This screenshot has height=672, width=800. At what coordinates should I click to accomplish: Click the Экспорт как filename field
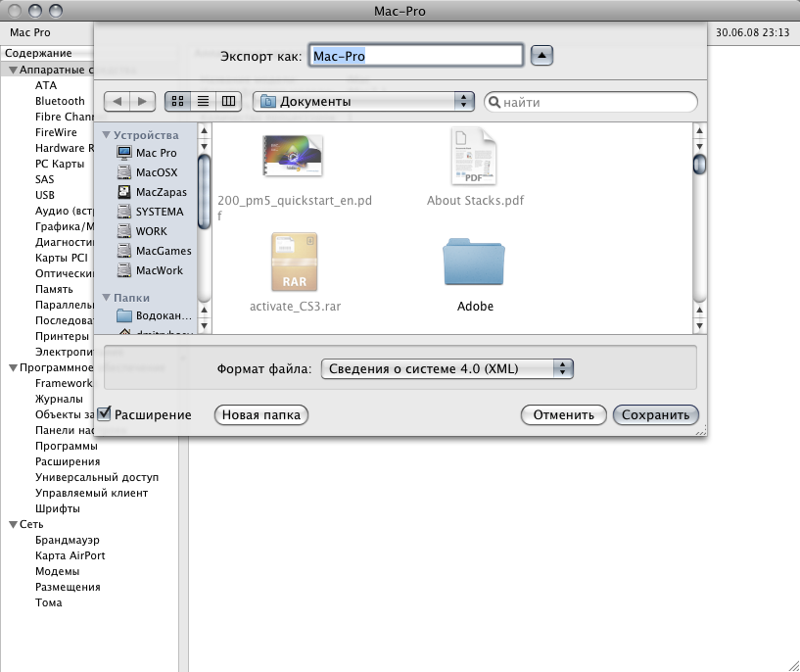pos(416,56)
